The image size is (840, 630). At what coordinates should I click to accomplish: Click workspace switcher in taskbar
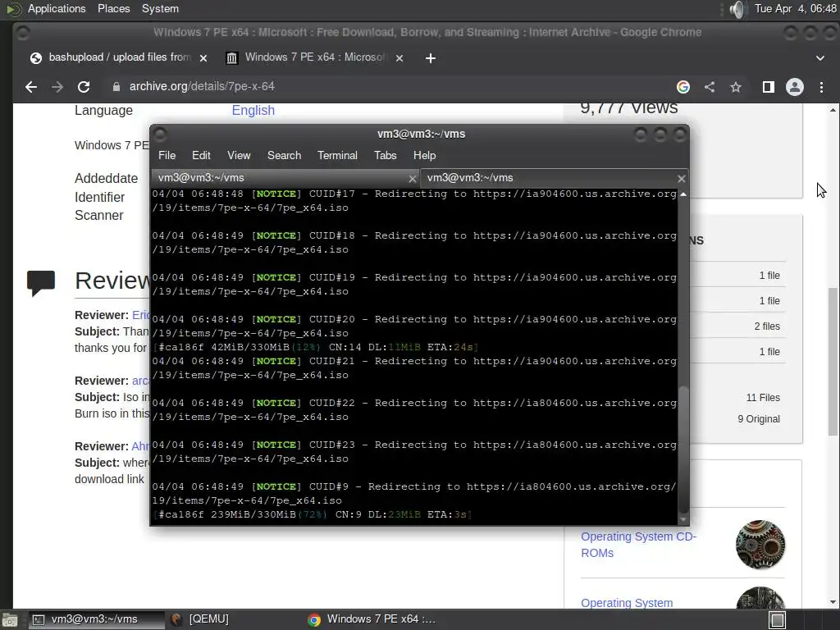[778, 620]
